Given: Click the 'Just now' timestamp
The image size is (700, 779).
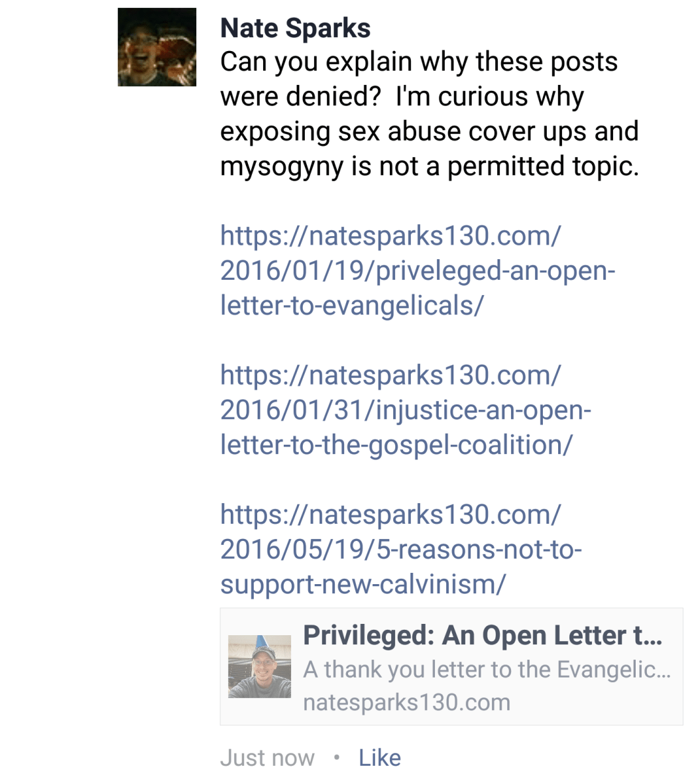Looking at the screenshot, I should (267, 758).
